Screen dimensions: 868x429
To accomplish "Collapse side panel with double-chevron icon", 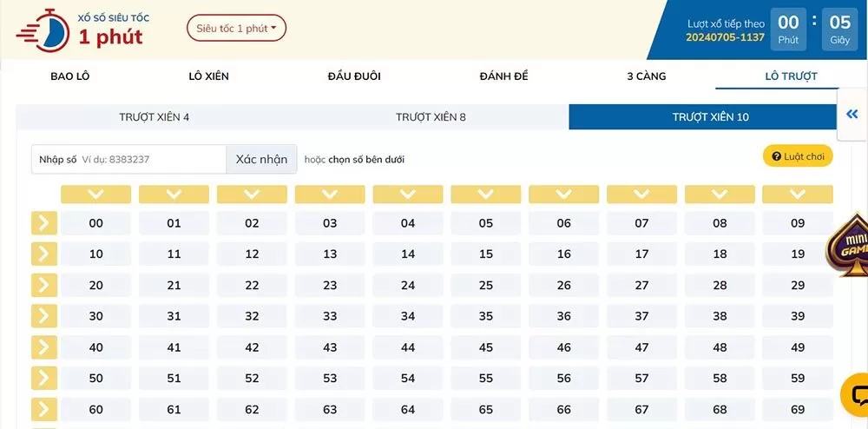I will point(852,115).
